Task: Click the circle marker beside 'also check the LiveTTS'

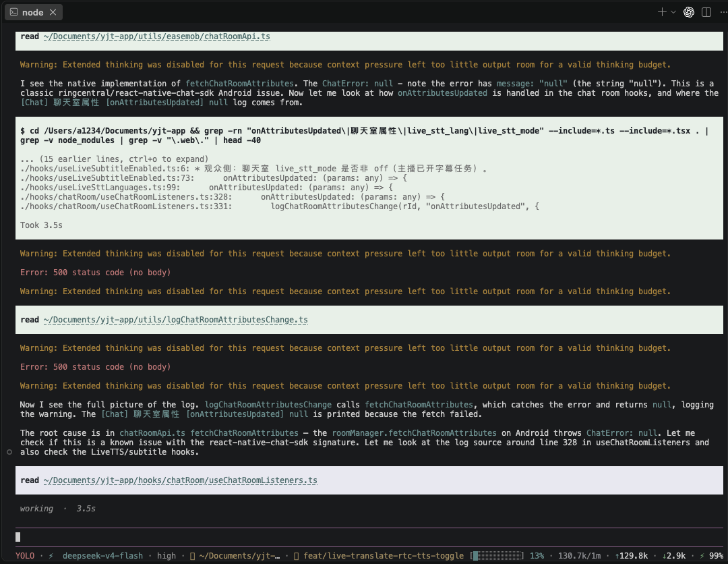Action: tap(9, 451)
